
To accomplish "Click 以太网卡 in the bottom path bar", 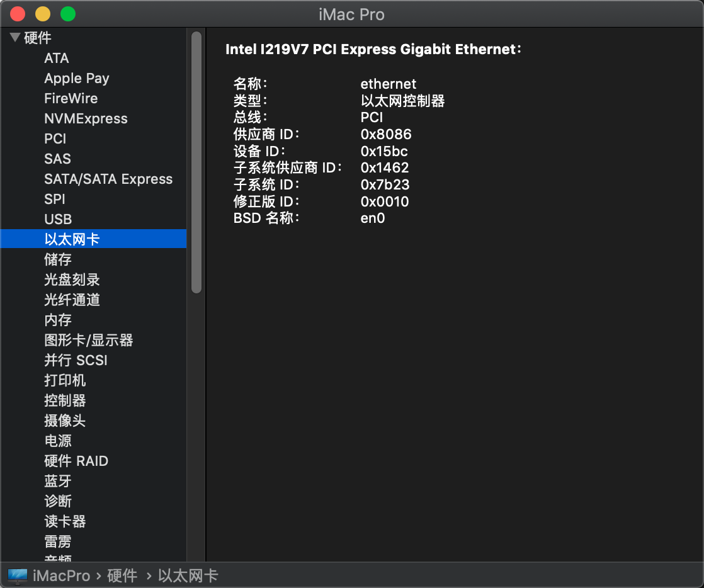I will point(188,576).
